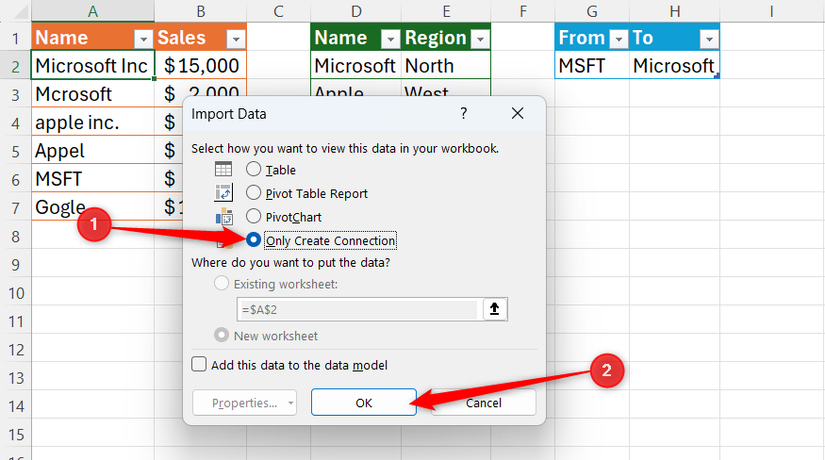Open the From column filter dropdown
Image resolution: width=825 pixels, height=460 pixels.
[x=619, y=39]
